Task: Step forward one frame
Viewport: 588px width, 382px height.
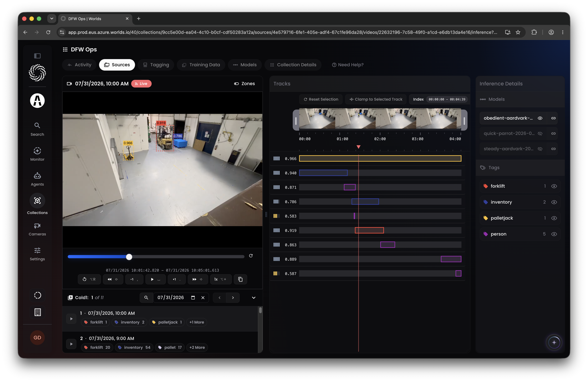Action: (176, 279)
